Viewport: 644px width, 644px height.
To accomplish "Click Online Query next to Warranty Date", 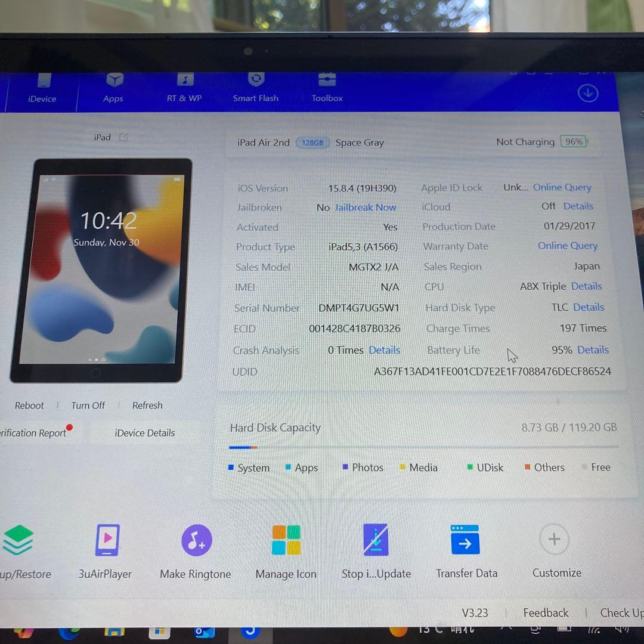I will [x=568, y=246].
